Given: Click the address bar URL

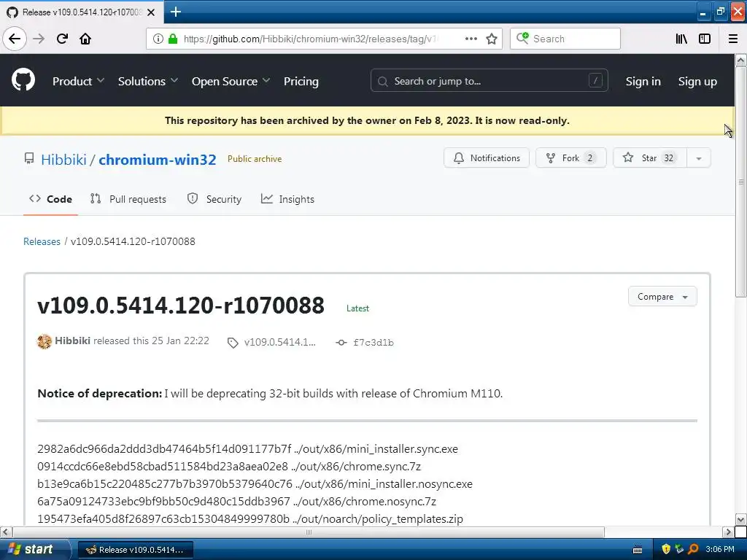Looking at the screenshot, I should tap(309, 39).
